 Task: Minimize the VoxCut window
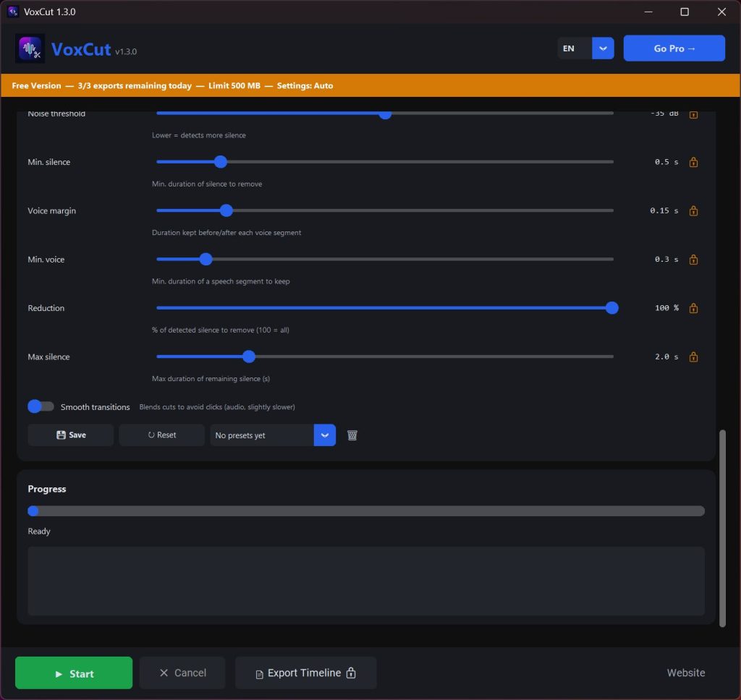click(648, 12)
